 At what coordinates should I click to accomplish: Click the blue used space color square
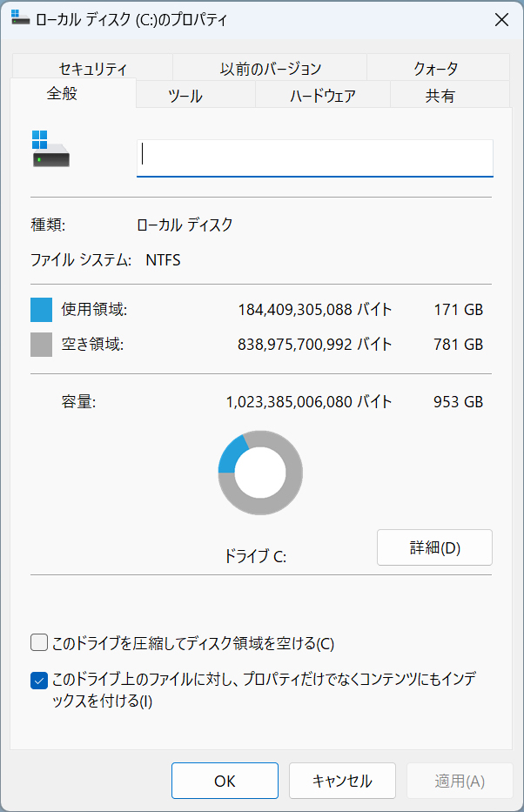[x=42, y=309]
